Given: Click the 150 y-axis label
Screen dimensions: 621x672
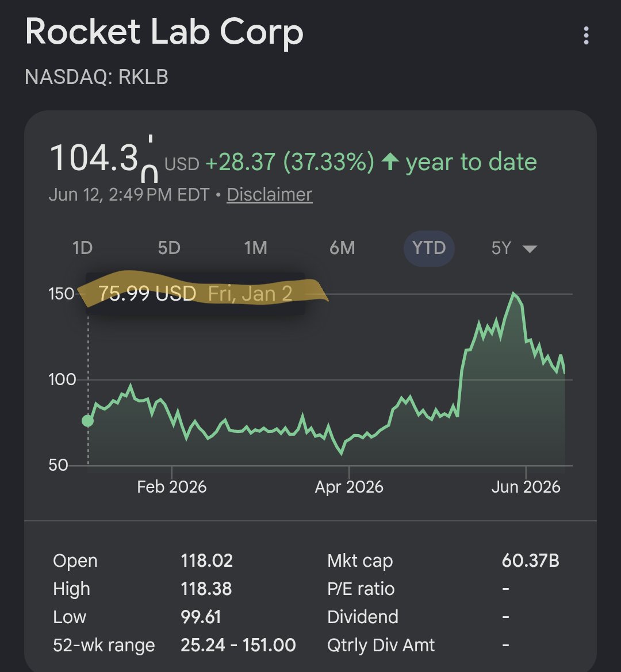Looking at the screenshot, I should 62,294.
